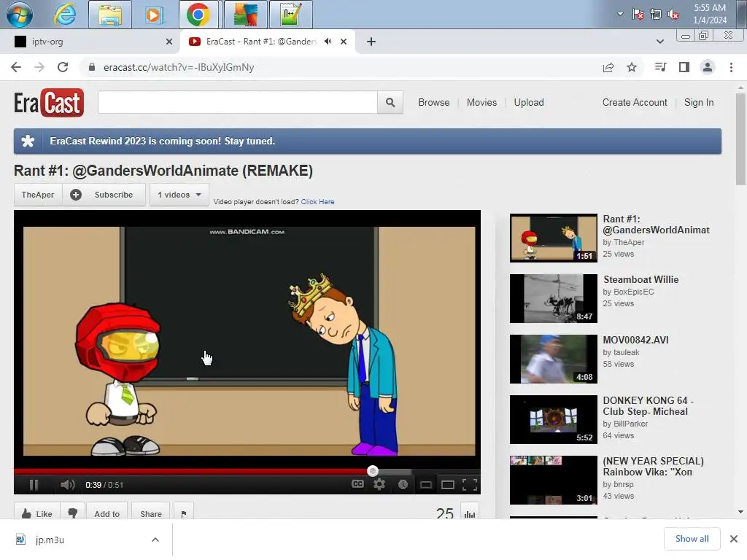Dislike the video with thumbs down
This screenshot has width=747, height=560.
coord(73,513)
